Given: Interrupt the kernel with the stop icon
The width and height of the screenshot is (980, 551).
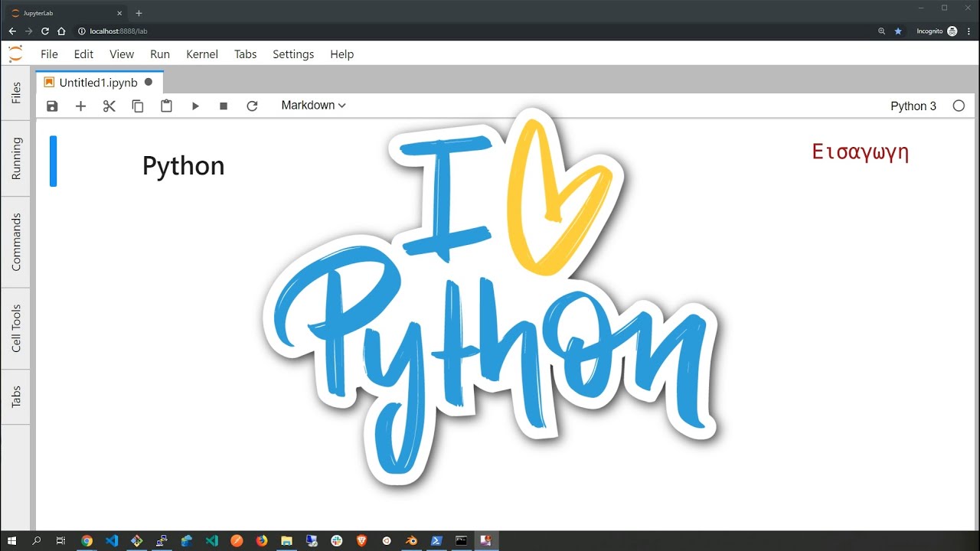Looking at the screenshot, I should coord(224,106).
